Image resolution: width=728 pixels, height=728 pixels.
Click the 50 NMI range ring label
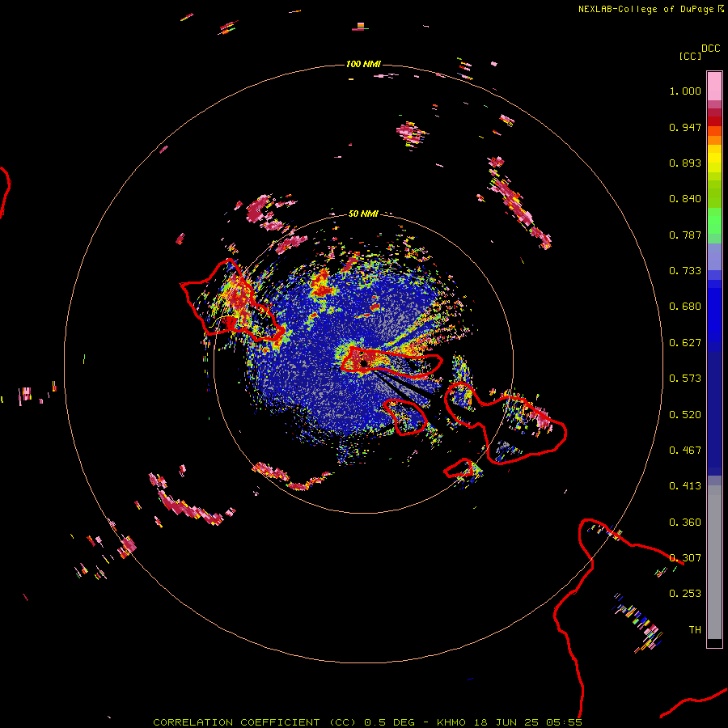(363, 214)
